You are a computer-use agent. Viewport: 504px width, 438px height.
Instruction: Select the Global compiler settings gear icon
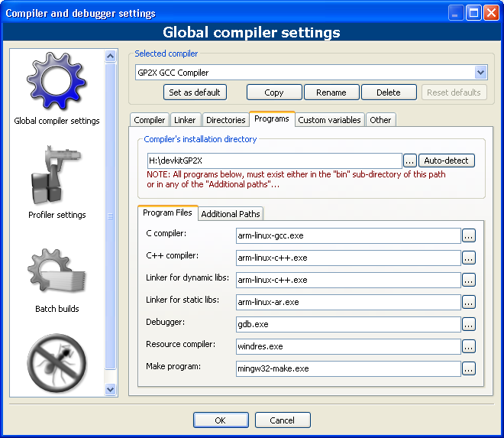pyautogui.click(x=57, y=83)
